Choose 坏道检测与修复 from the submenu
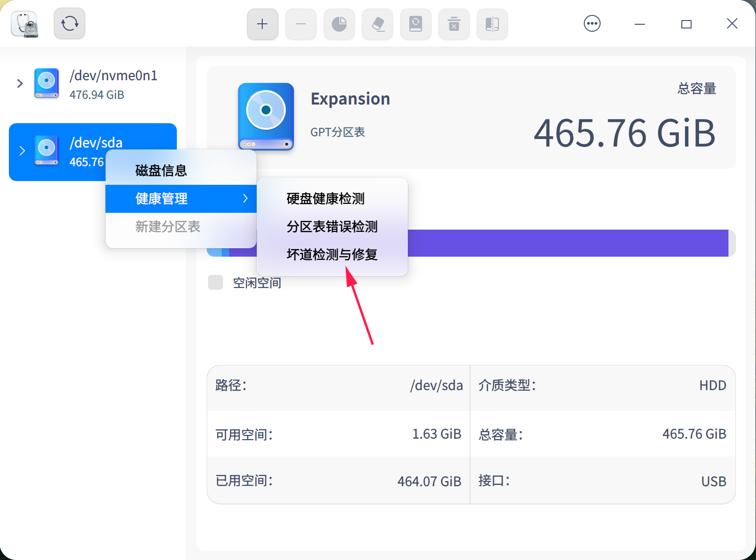The image size is (756, 560). 332,255
